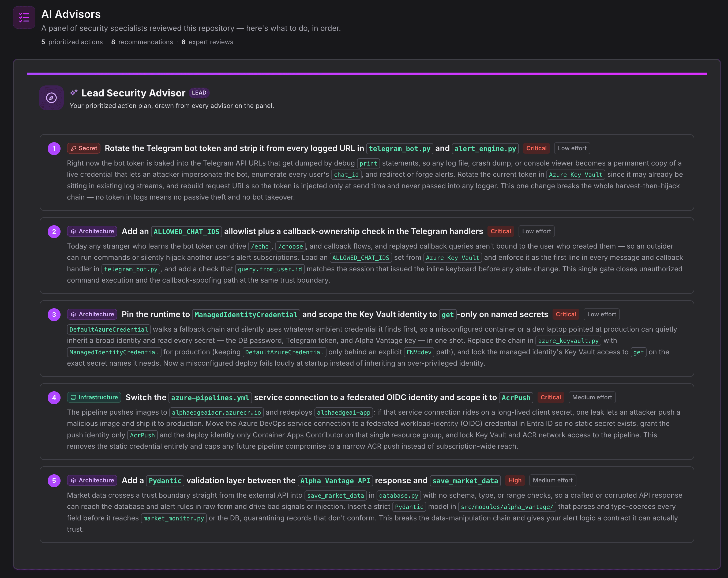Click the query.from_user.id code chip

[x=270, y=269]
